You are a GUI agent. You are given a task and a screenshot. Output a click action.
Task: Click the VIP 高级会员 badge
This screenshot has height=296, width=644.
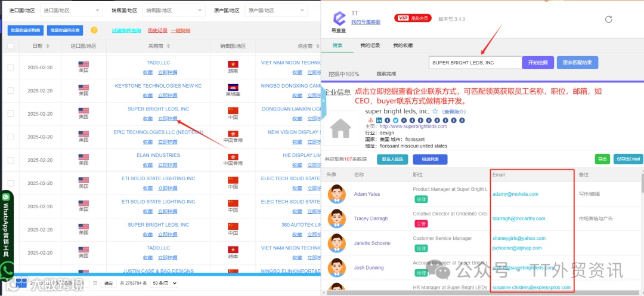tap(413, 18)
